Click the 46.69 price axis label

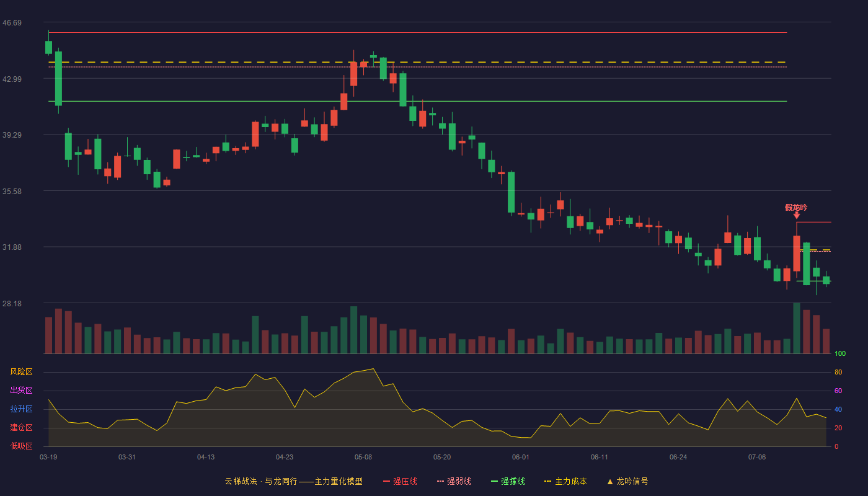[12, 23]
